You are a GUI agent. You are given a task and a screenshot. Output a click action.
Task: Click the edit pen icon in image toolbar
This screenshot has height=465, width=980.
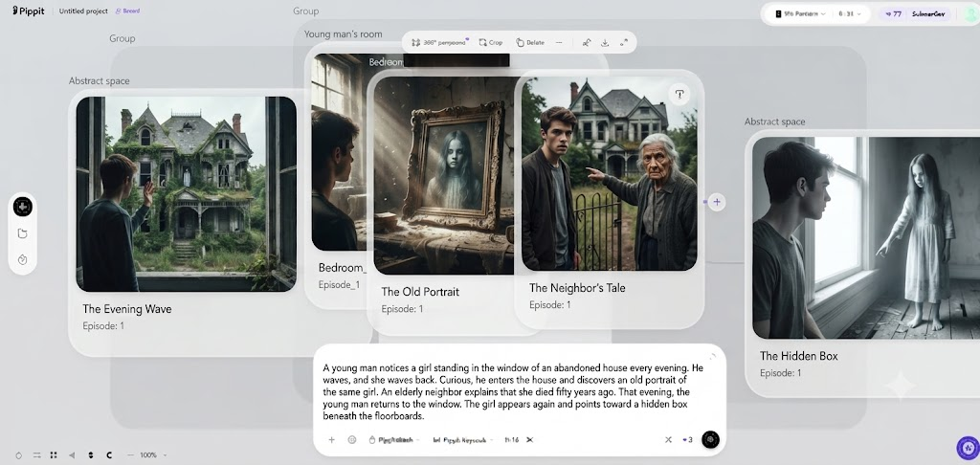pos(587,42)
